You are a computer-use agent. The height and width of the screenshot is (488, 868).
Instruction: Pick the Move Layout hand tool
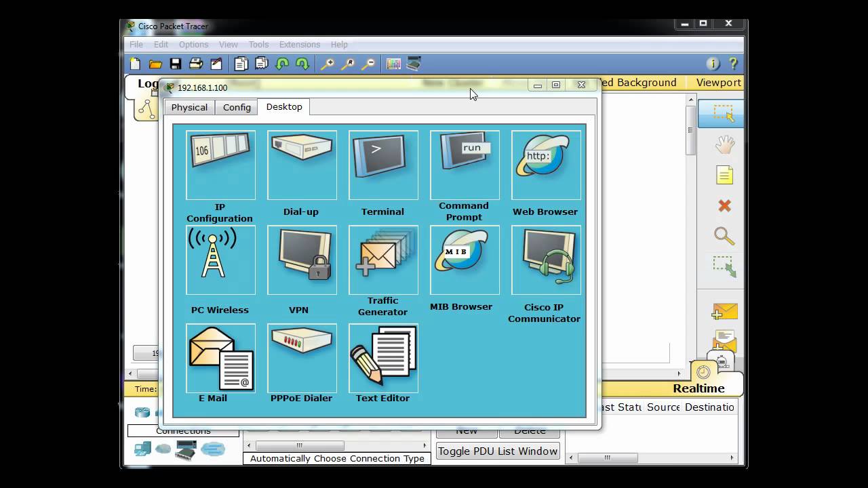[x=724, y=144]
